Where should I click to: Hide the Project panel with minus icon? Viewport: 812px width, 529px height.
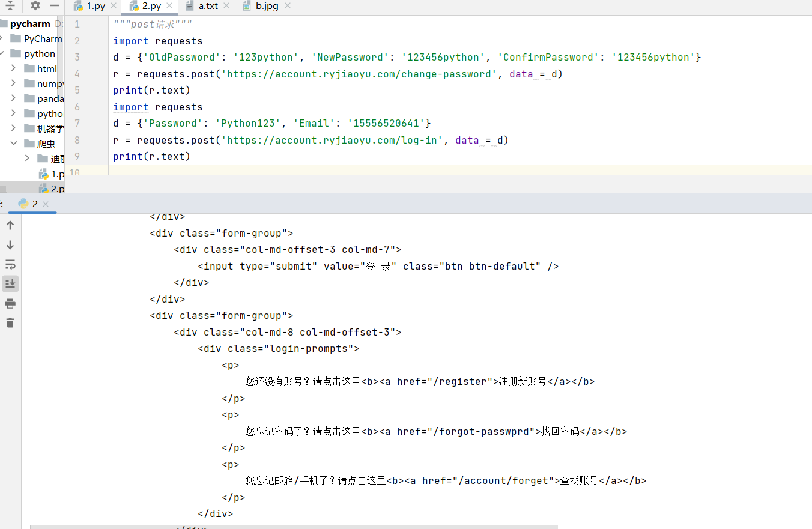tap(55, 6)
